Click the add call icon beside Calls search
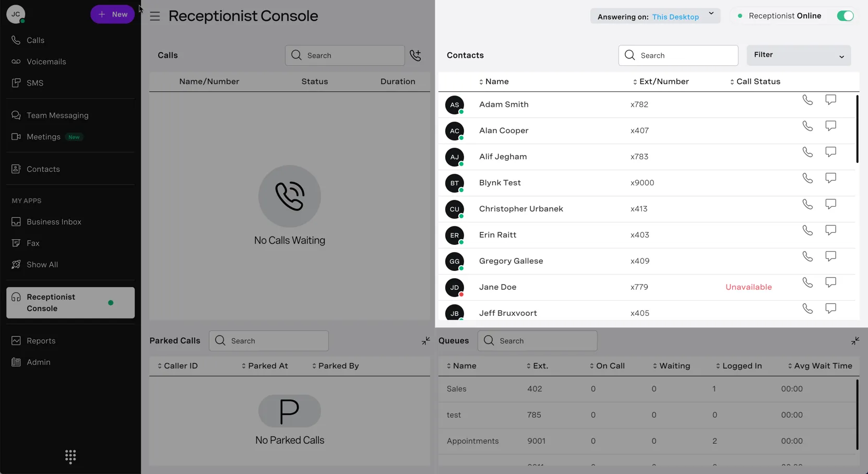Screen dimensions: 868x474 tap(415, 55)
